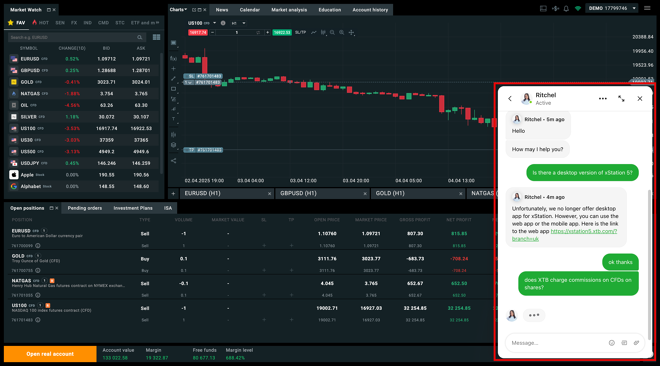Open the layers icon in chart sidebar
The image size is (660, 366).
pyautogui.click(x=173, y=145)
